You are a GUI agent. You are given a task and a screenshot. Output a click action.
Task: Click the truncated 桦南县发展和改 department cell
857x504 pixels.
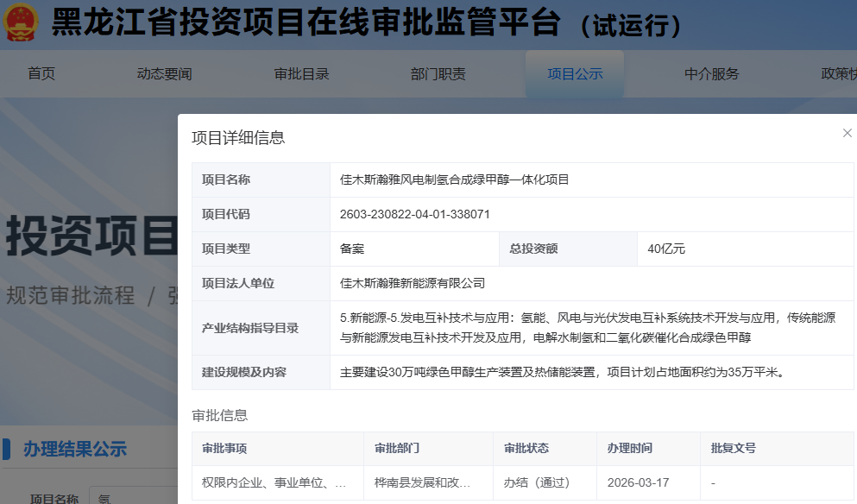tap(422, 482)
